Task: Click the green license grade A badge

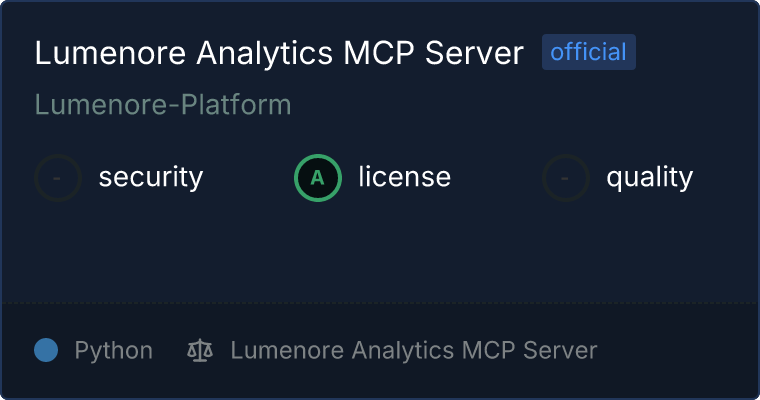Action: coord(318,178)
